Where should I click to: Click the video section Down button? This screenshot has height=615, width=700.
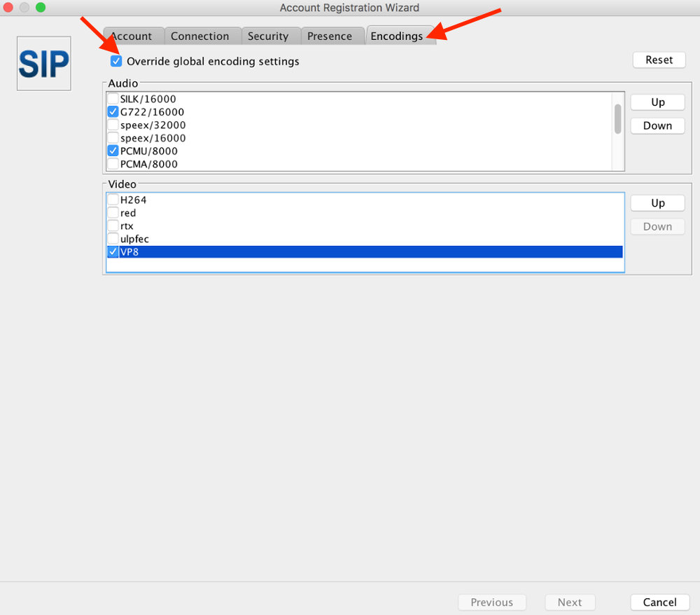pos(657,227)
